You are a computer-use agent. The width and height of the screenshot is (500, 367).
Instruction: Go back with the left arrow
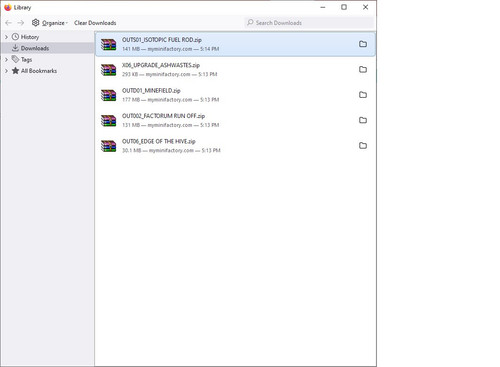coord(9,23)
